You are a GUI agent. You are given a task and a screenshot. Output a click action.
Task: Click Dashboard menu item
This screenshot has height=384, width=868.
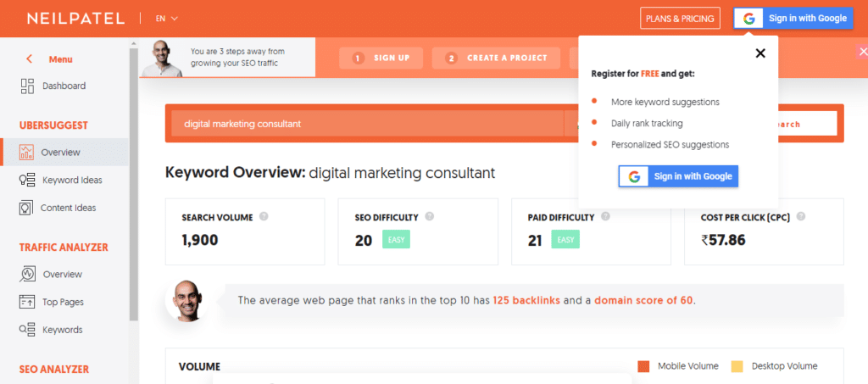[64, 86]
